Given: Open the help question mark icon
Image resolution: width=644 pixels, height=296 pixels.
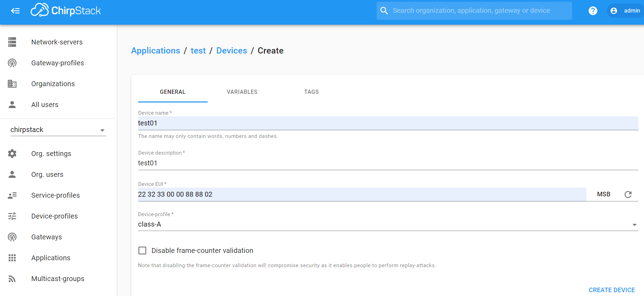Looking at the screenshot, I should (x=593, y=11).
